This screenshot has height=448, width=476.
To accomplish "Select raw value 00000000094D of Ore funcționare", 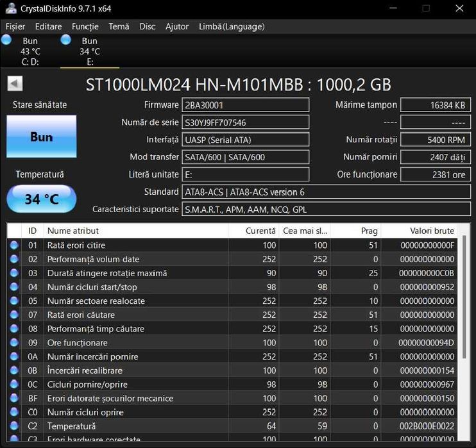I will pyautogui.click(x=426, y=343).
